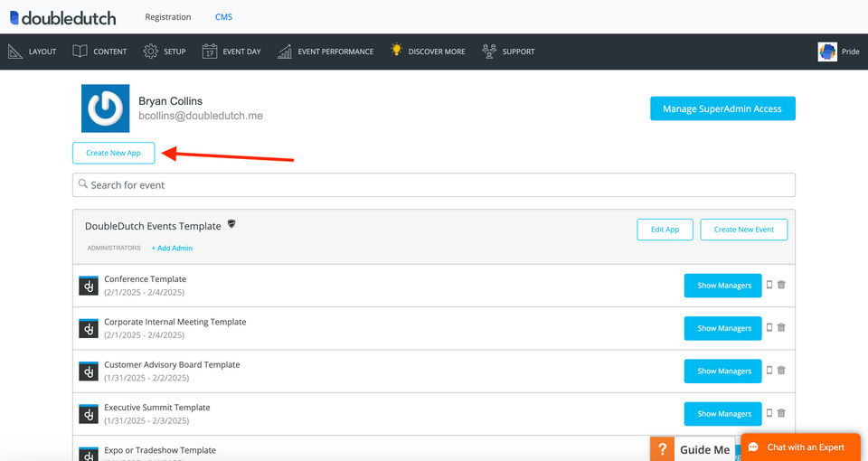The height and width of the screenshot is (461, 868).
Task: Click shield icon beside DoubleDutch Events Template
Action: (231, 223)
